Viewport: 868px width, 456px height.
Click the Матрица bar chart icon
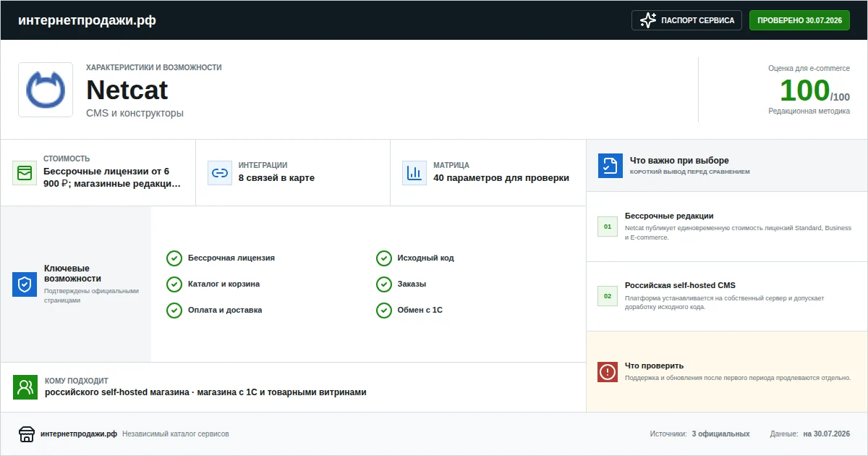click(414, 173)
